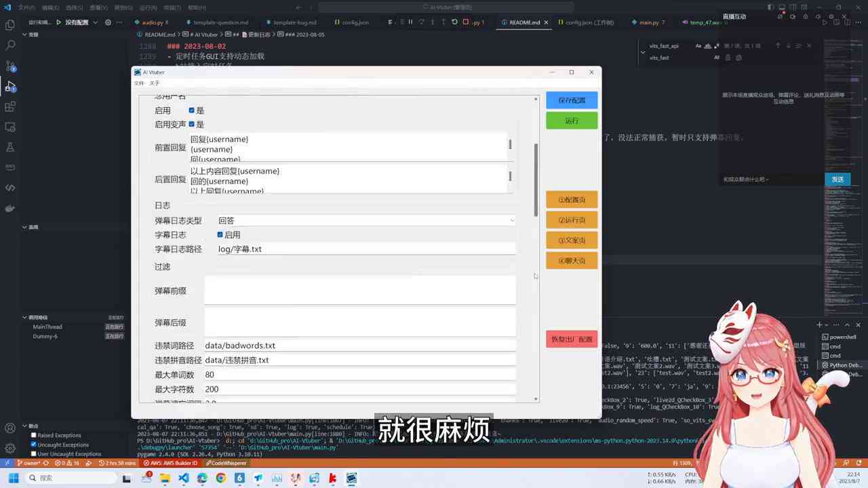Open the Search view in VS Code activity bar
This screenshot has height=488, width=868.
click(x=10, y=45)
